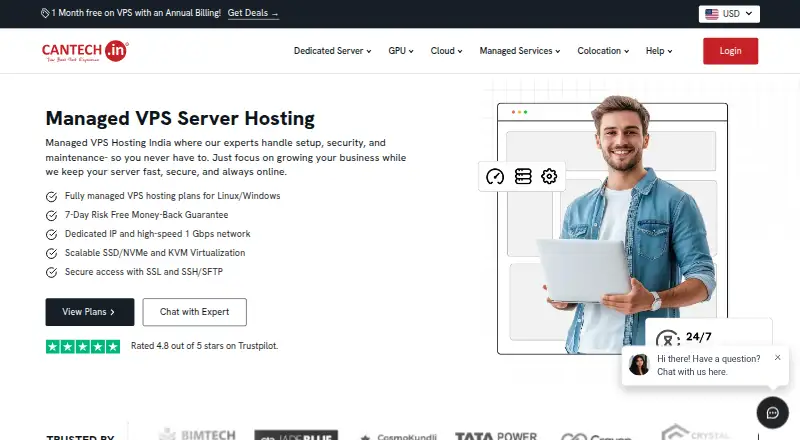Expand the Managed Services menu
Viewport: 800px width, 440px height.
pos(519,51)
